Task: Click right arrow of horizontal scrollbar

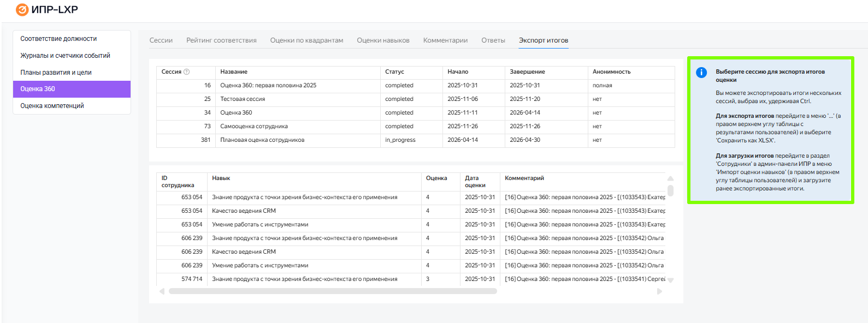Action: pyautogui.click(x=659, y=291)
